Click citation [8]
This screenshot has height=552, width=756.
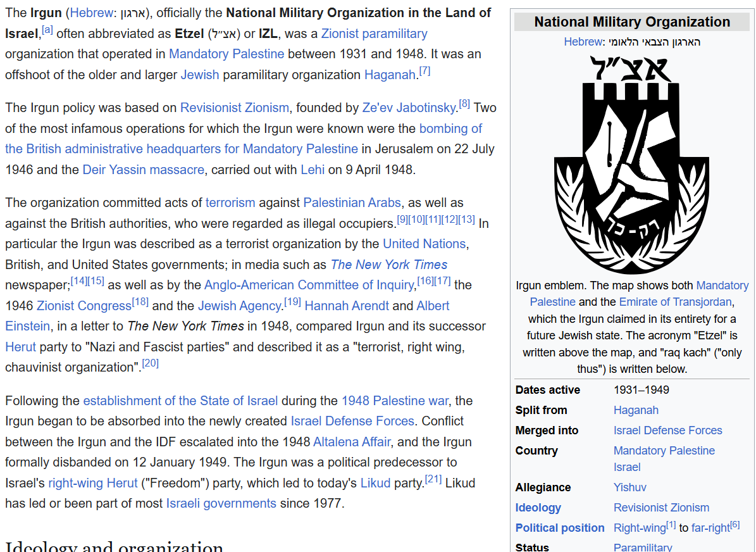coord(464,104)
